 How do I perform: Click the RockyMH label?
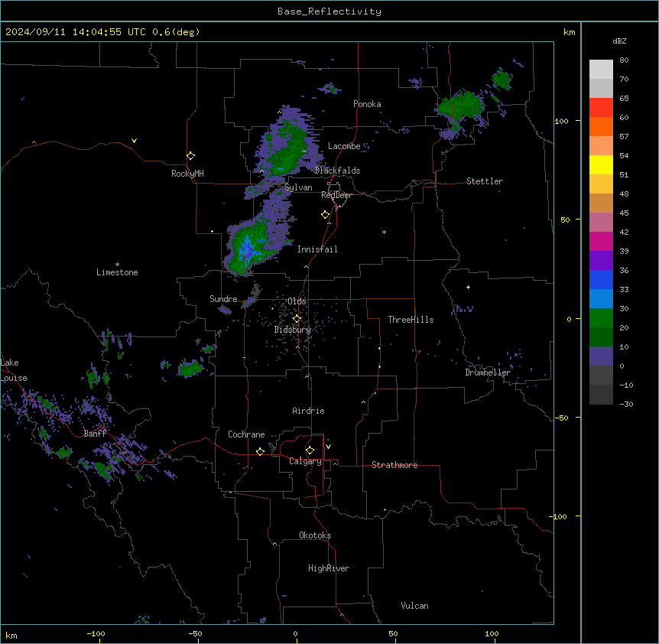click(187, 174)
